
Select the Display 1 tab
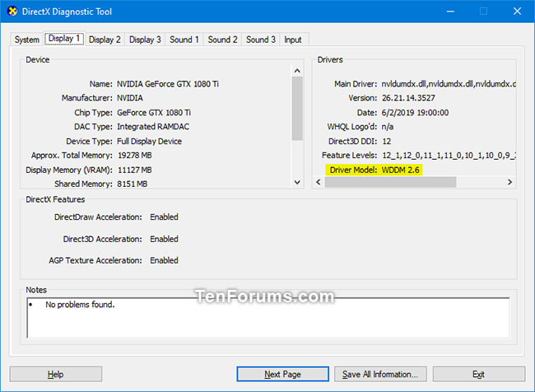point(64,39)
